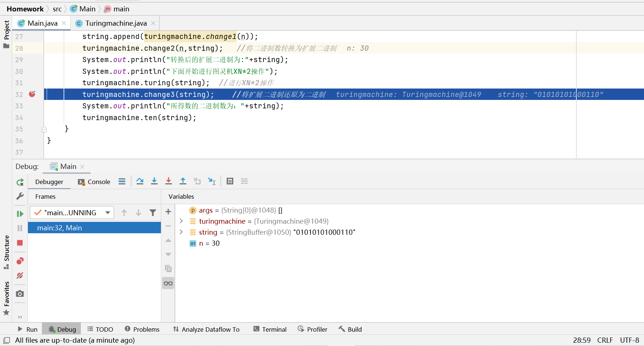Open debugger settings wrench icon
The image size is (644, 346).
[20, 196]
